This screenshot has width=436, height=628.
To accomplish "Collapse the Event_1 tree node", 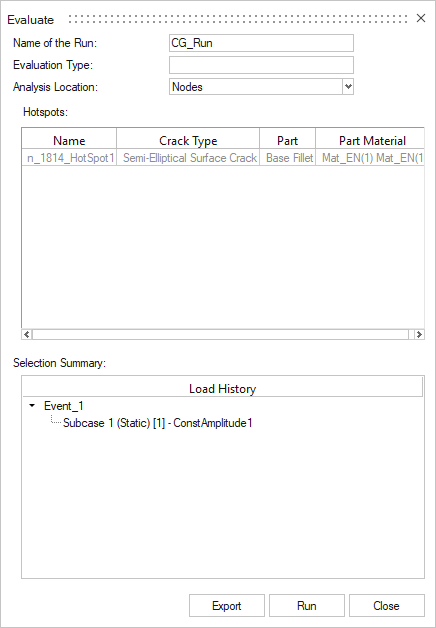I will [x=32, y=406].
